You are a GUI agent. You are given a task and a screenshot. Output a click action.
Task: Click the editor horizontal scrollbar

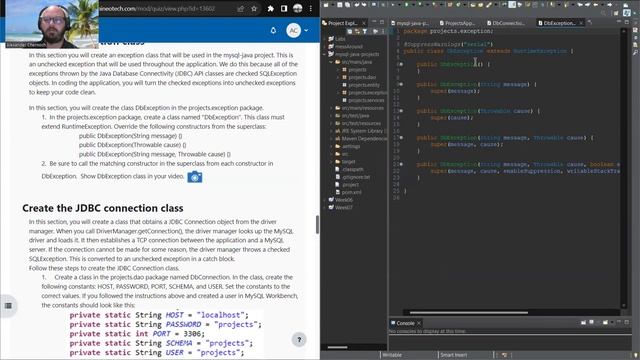[469, 313]
